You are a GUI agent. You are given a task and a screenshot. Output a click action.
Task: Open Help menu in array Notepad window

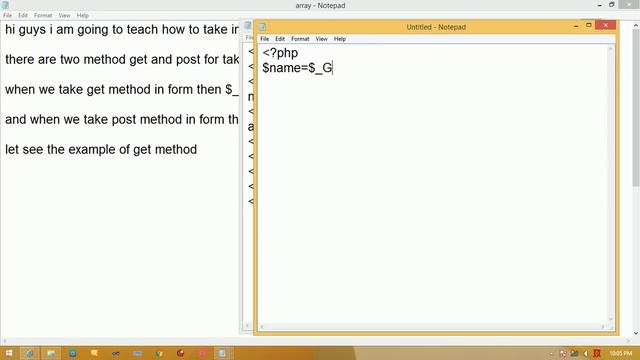(x=82, y=16)
